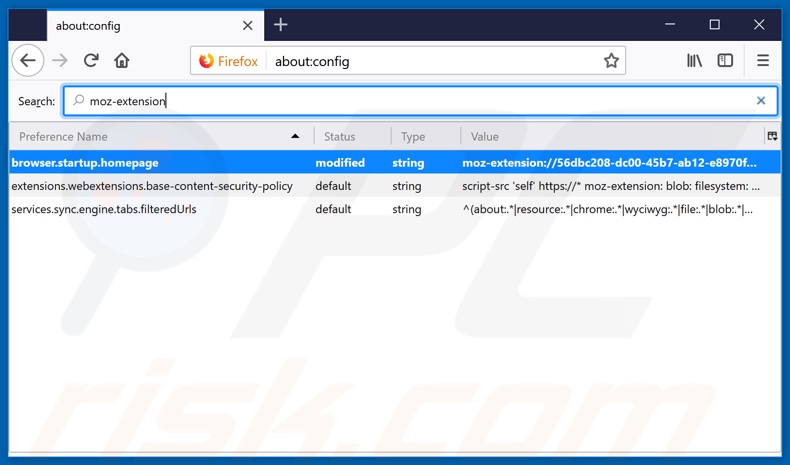Open the home page via house icon
The image size is (790, 465).
tap(121, 61)
